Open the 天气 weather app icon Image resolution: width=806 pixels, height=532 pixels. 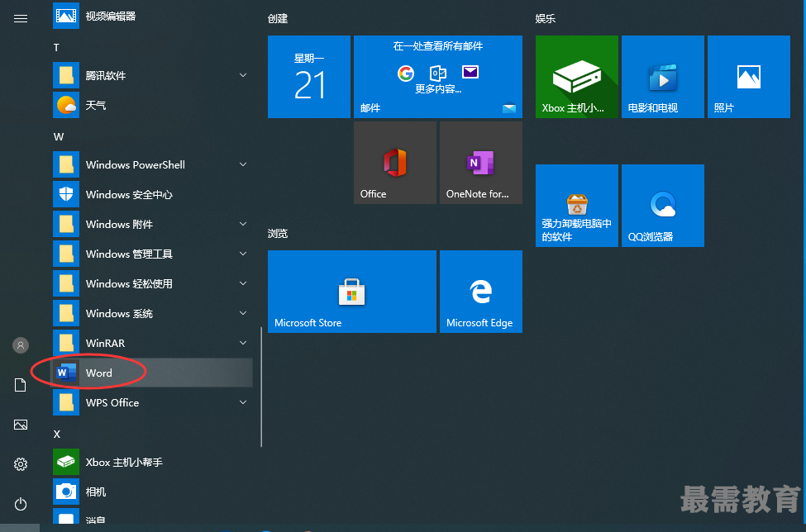pyautogui.click(x=66, y=105)
